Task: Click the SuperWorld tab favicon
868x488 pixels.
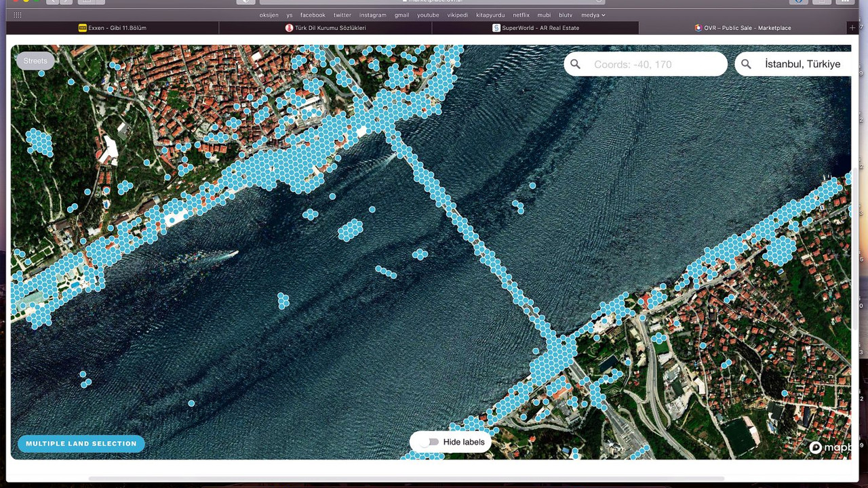Action: (496, 28)
